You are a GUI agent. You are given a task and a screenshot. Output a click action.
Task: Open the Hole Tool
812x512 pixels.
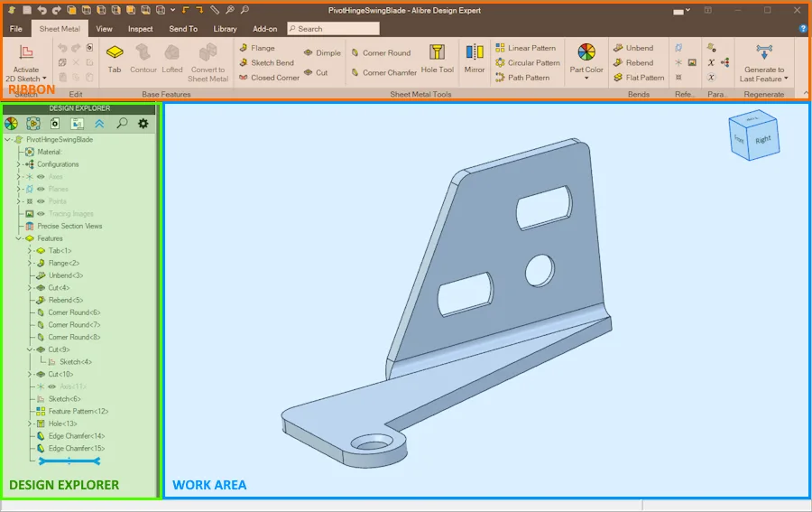click(x=437, y=59)
